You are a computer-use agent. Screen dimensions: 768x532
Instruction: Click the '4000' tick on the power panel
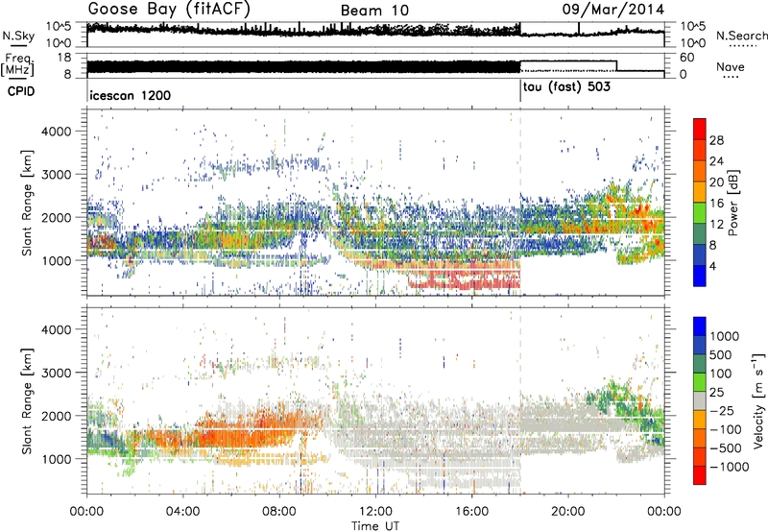(x=56, y=132)
